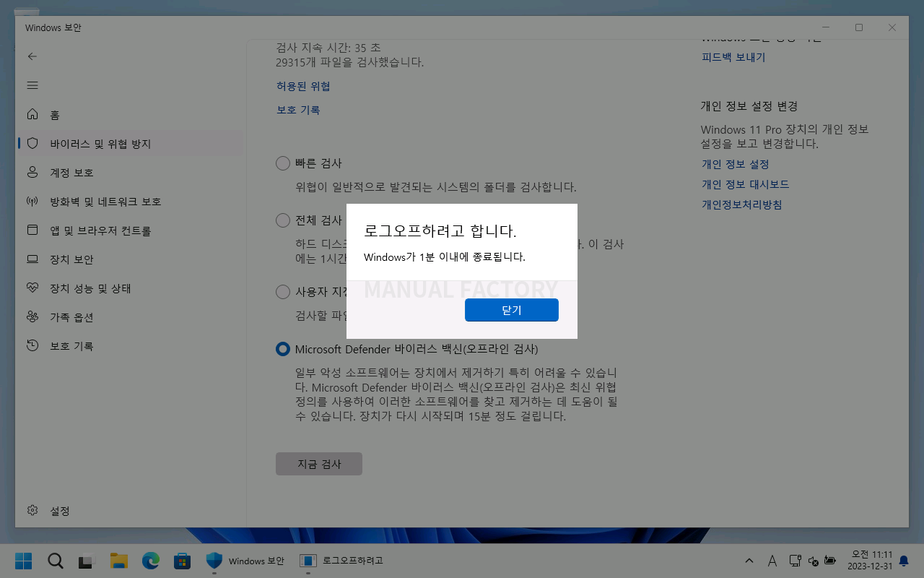
Task: Select 바이러스 및 위협 방지 in sidebar
Action: (130, 144)
